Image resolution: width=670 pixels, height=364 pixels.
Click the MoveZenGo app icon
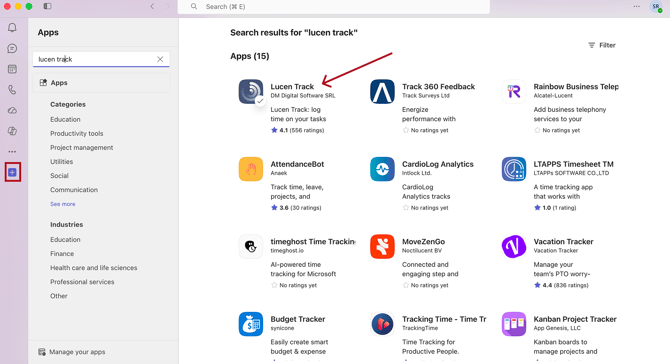(382, 247)
